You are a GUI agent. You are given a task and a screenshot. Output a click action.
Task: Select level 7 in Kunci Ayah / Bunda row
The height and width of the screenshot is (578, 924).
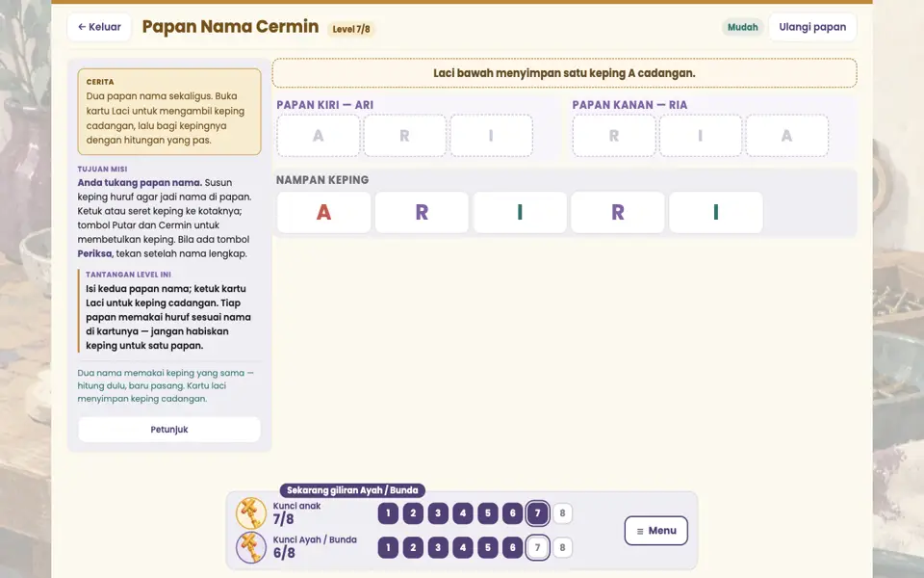pyautogui.click(x=537, y=547)
